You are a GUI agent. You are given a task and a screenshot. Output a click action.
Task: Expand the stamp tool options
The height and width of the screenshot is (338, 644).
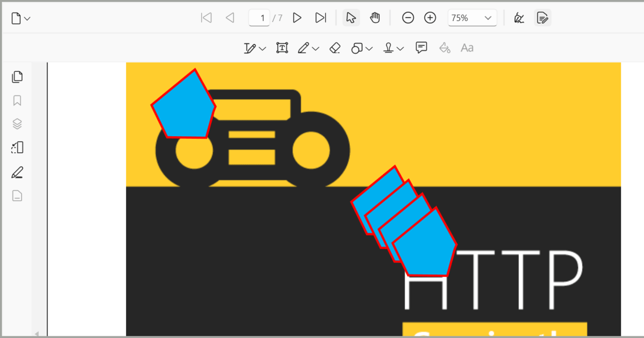399,48
